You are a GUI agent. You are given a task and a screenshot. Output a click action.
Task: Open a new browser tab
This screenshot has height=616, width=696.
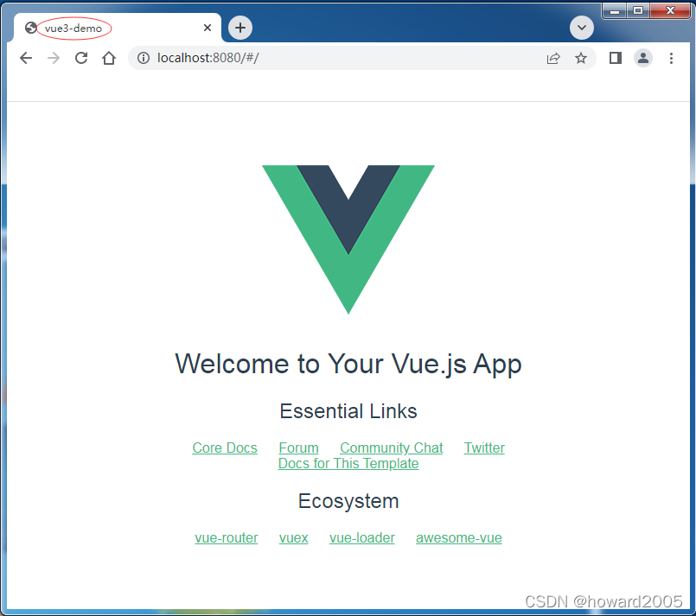239,27
